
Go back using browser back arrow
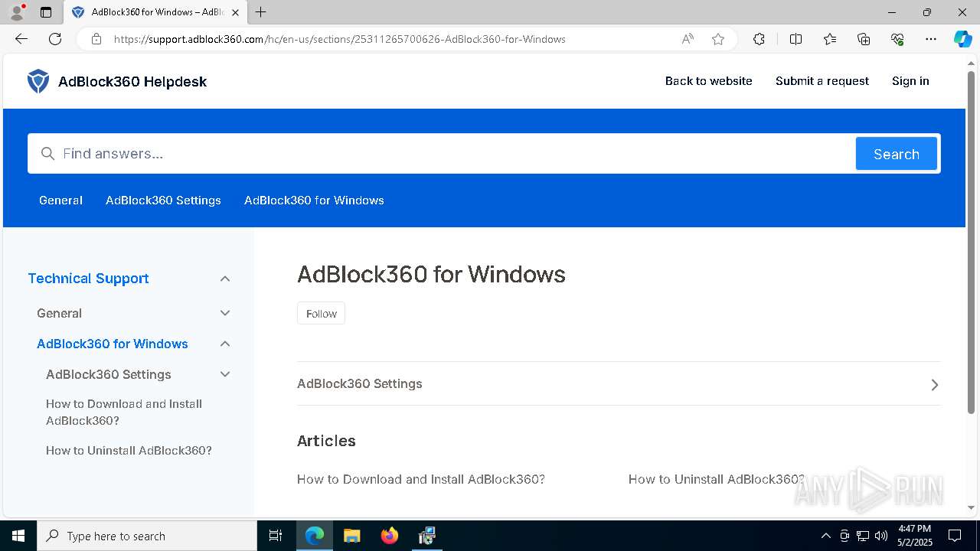21,39
